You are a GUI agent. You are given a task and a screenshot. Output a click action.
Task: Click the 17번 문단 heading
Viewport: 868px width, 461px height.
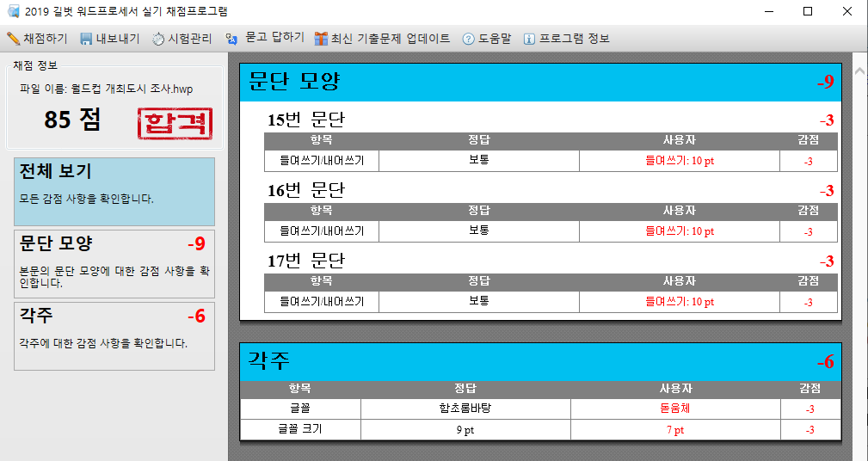coord(306,260)
